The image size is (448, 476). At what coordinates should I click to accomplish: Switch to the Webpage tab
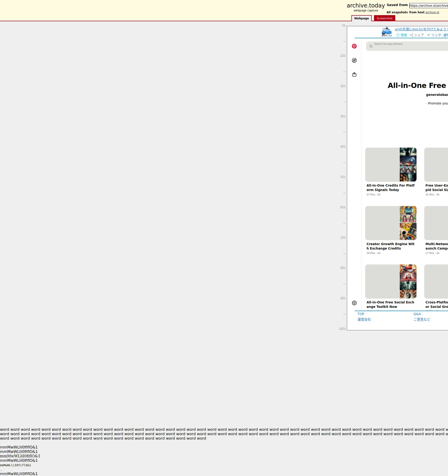361,18
